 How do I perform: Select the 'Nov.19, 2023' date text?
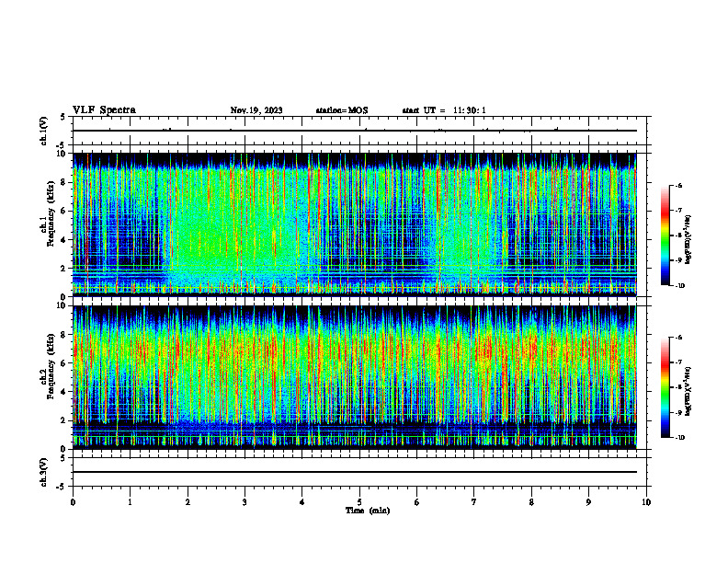tap(256, 110)
